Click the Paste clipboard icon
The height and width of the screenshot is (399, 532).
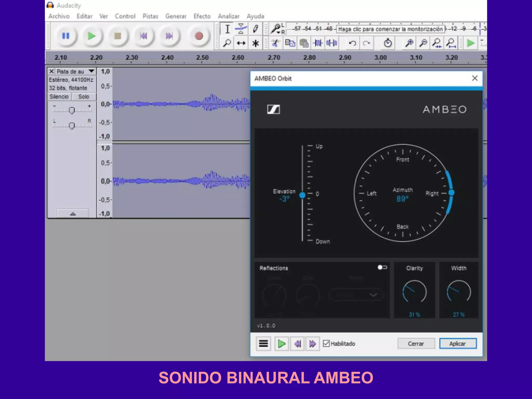304,43
